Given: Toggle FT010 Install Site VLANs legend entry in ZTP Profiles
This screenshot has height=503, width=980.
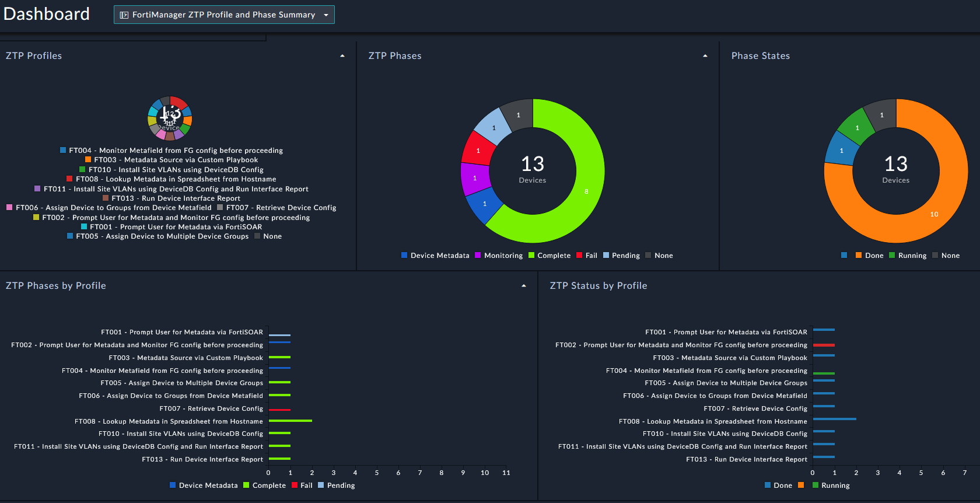Looking at the screenshot, I should pos(171,170).
